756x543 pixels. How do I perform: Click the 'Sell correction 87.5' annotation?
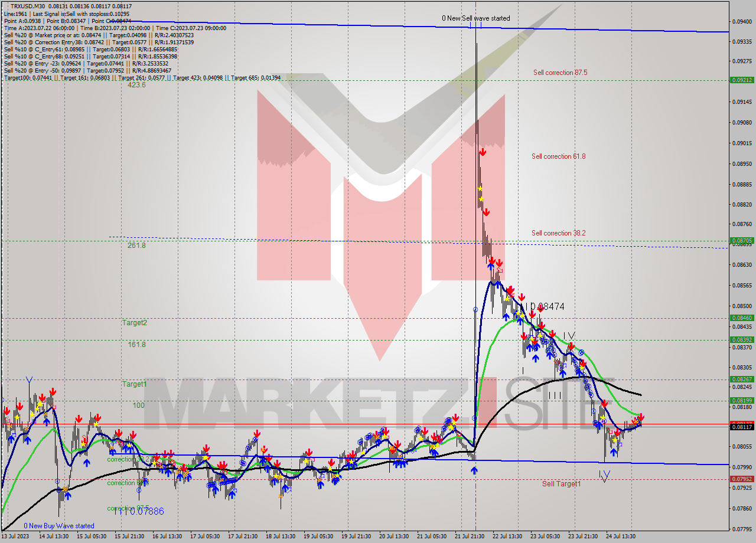[559, 71]
